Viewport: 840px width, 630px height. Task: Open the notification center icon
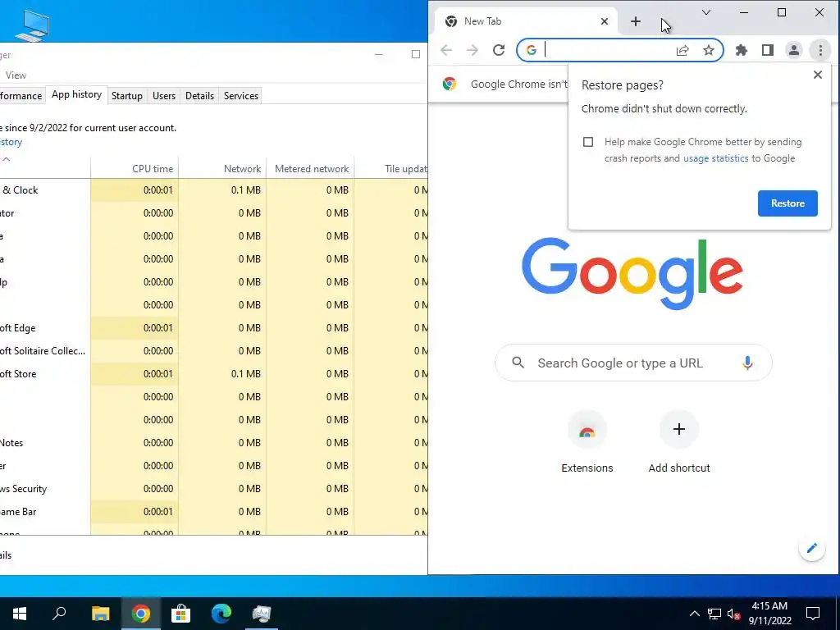[813, 614]
